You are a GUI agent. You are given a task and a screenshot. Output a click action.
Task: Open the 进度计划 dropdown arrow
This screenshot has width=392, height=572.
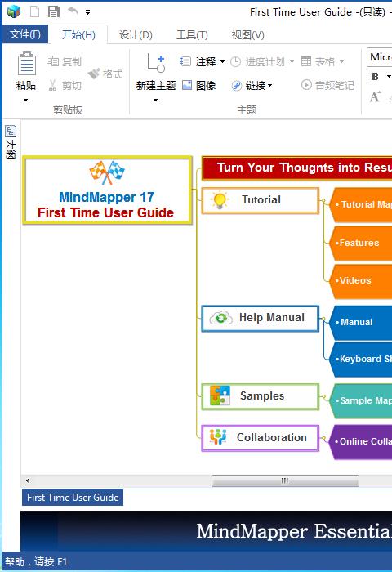pyautogui.click(x=292, y=61)
